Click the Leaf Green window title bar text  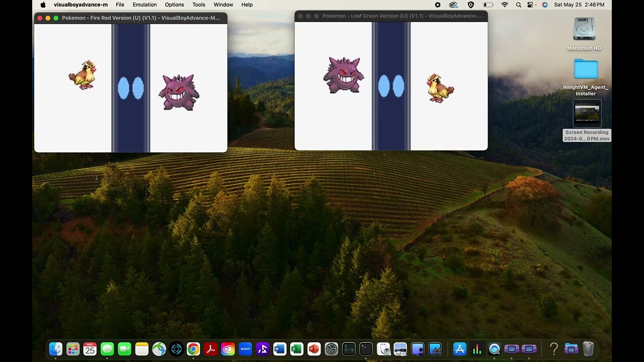[x=403, y=16]
